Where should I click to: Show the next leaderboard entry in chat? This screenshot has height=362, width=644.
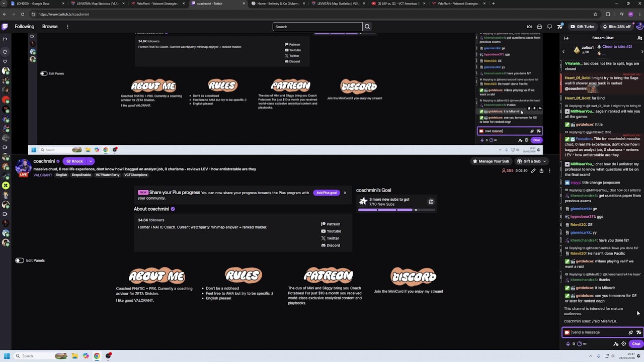pyautogui.click(x=642, y=51)
